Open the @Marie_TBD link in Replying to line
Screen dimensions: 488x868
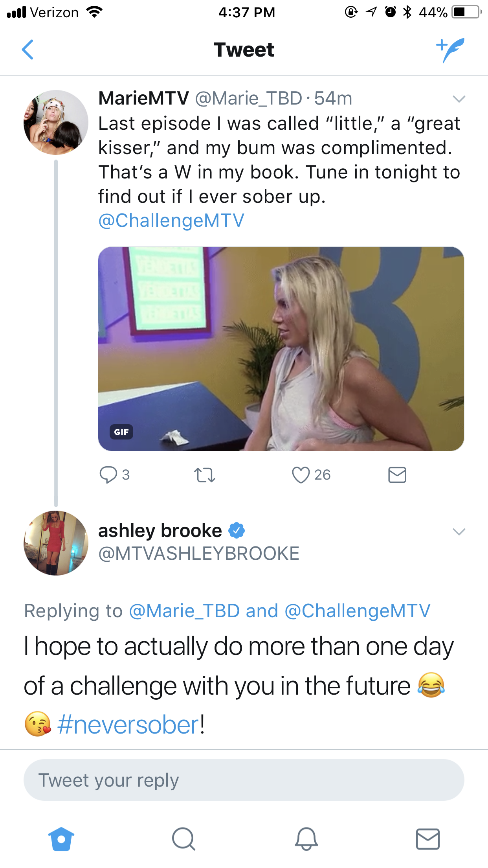tap(184, 611)
